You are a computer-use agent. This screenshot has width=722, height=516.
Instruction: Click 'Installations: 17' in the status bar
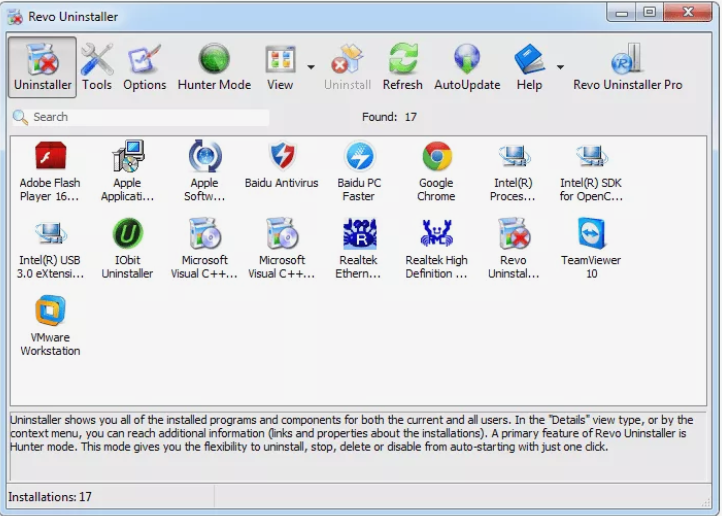click(50, 497)
